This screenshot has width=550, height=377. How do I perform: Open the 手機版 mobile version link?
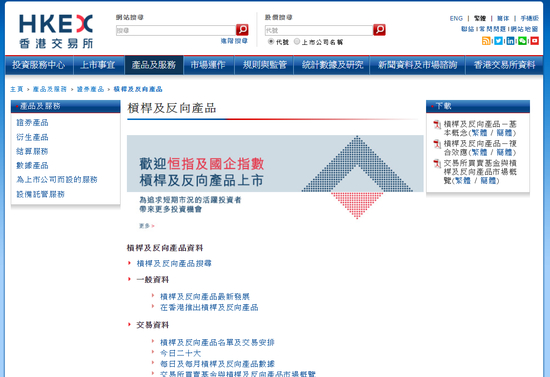click(x=529, y=18)
